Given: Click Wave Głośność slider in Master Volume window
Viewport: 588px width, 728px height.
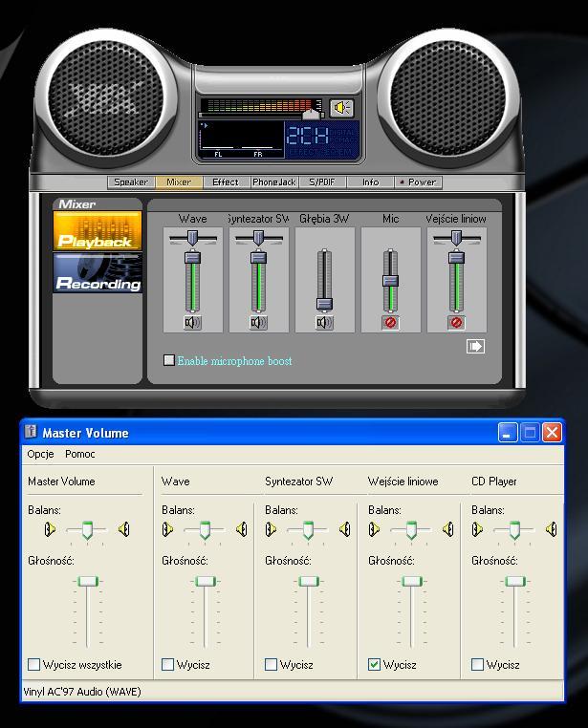Looking at the screenshot, I should click(205, 581).
